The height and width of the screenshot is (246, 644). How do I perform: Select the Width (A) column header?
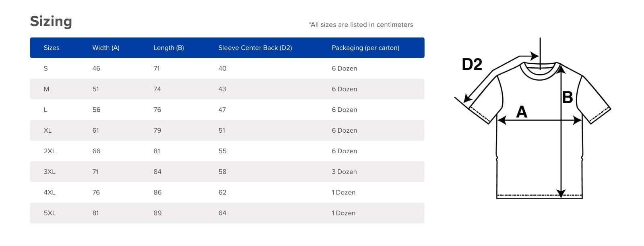(x=106, y=48)
